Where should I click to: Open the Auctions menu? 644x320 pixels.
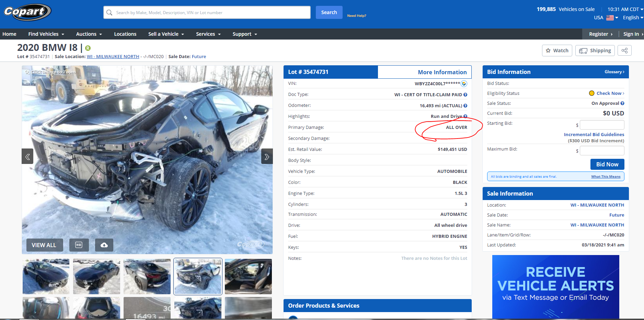(x=89, y=34)
